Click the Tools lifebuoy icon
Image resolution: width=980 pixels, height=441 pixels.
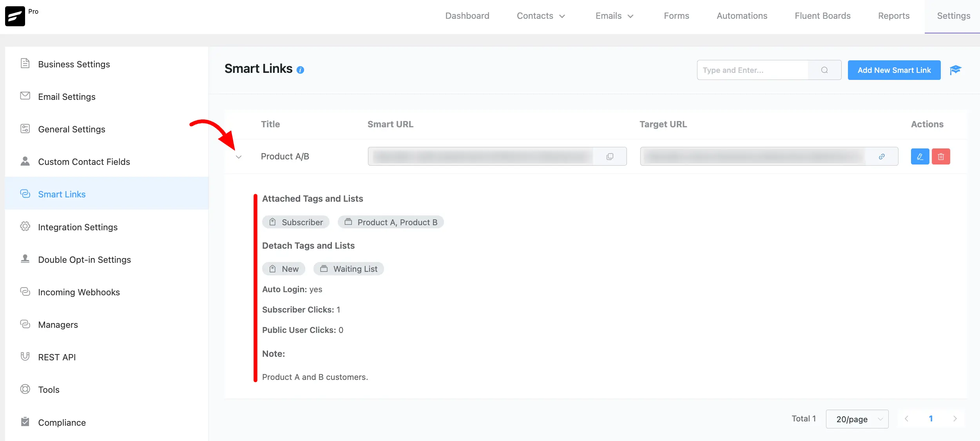click(x=25, y=389)
